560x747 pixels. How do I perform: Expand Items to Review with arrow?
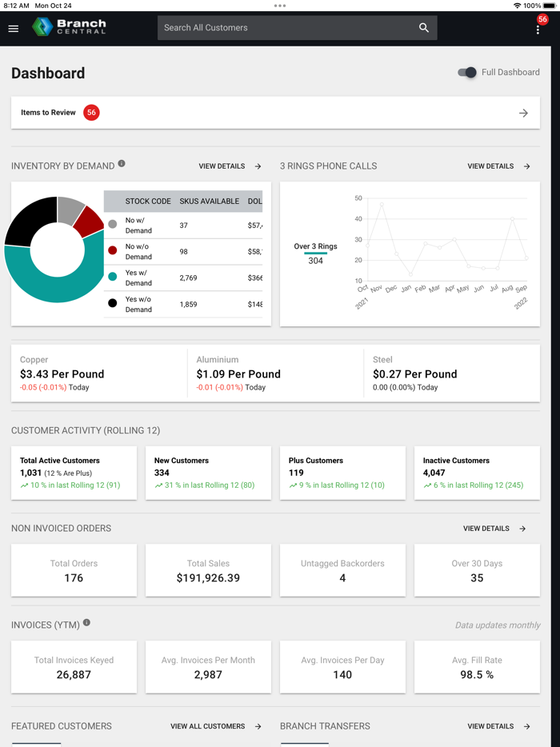tap(523, 114)
